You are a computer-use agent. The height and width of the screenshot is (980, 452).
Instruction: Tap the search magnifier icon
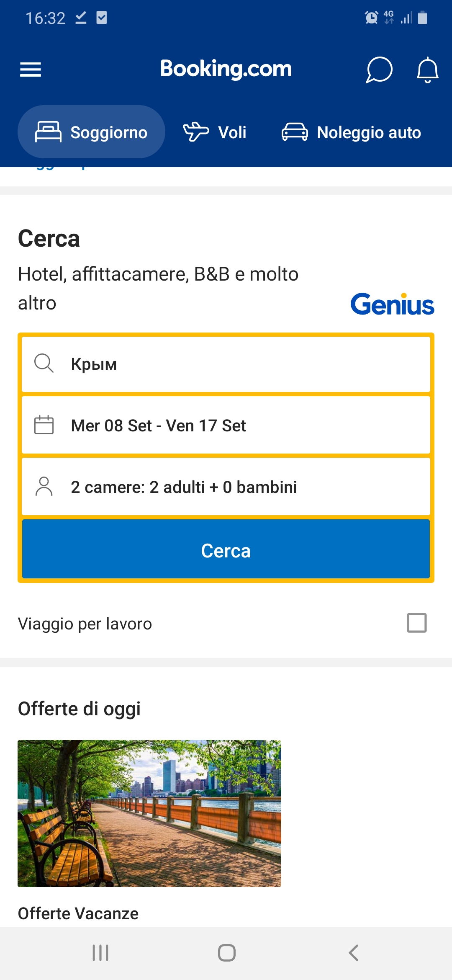(44, 363)
